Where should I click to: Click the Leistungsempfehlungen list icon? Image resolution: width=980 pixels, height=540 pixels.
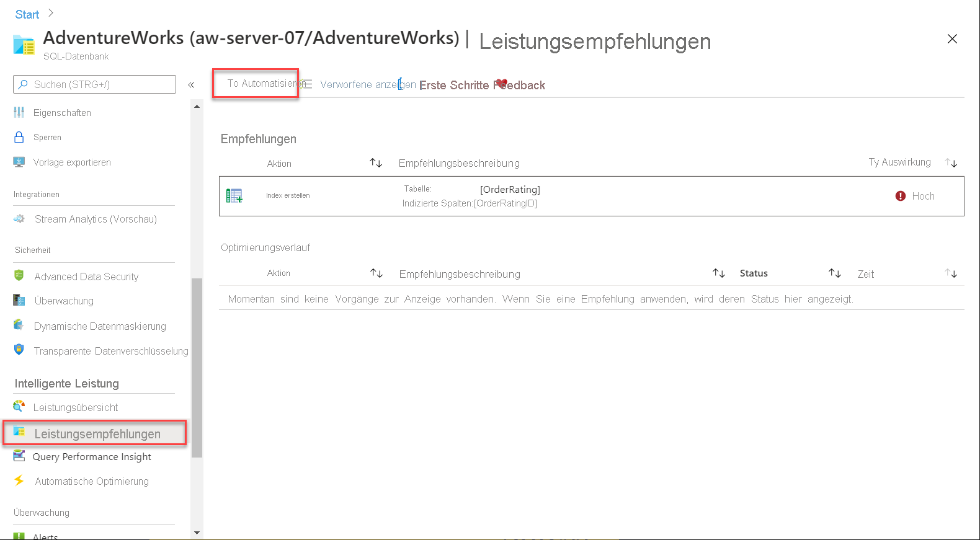tap(19, 432)
